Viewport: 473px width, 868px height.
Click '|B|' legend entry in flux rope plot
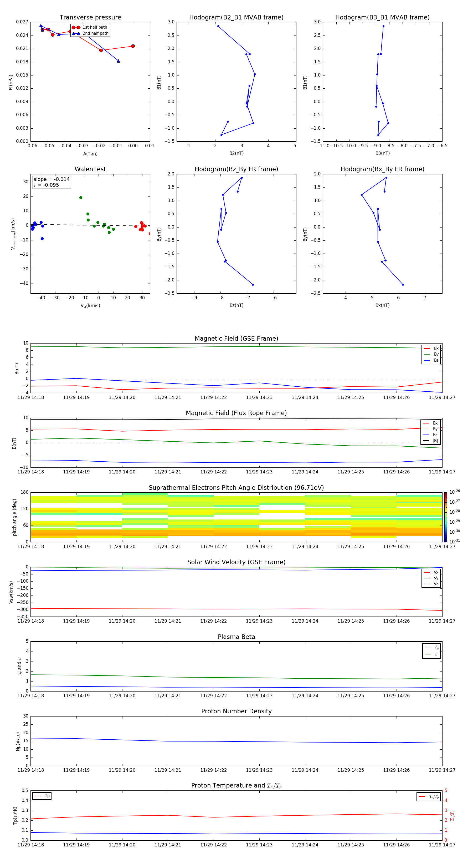431,441
